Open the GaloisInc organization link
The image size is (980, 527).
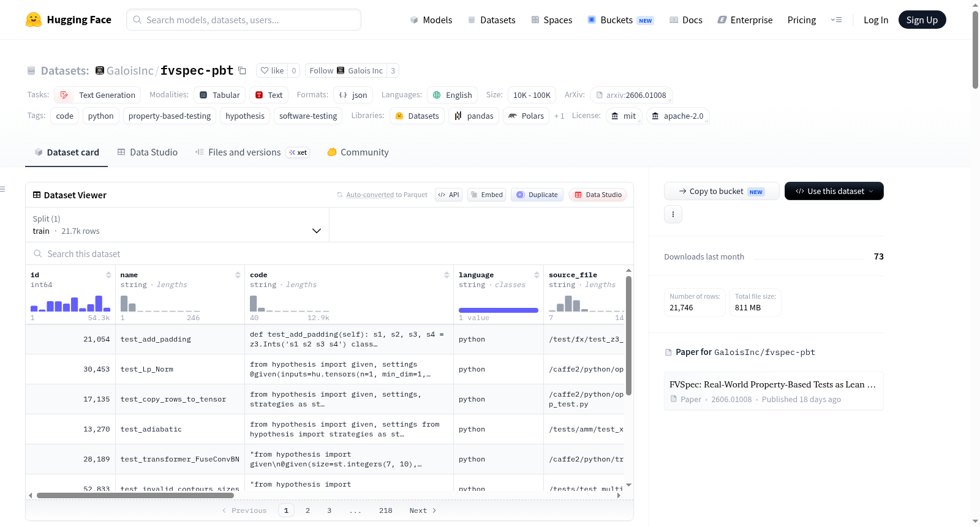130,70
